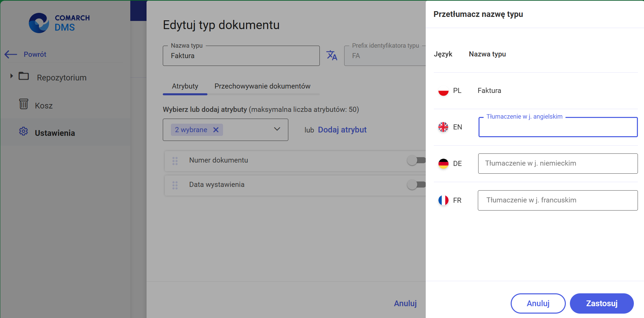Viewport: 644px width, 318px height.
Task: Toggle the Numer dokumentu switch
Action: (417, 160)
